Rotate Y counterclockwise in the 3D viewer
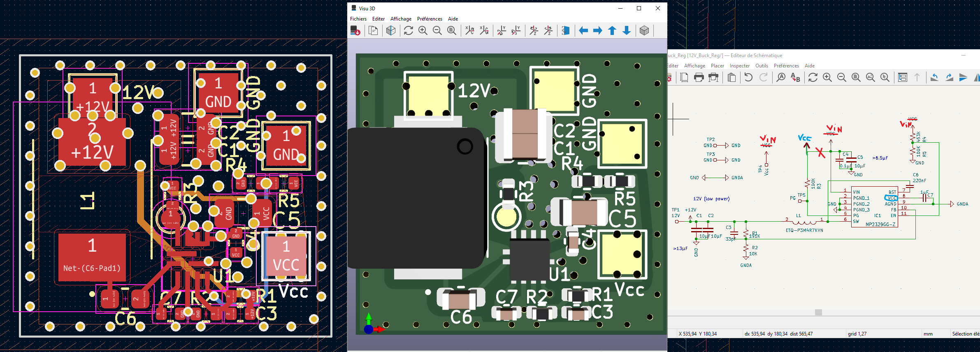Image resolution: width=980 pixels, height=352 pixels. pyautogui.click(x=516, y=30)
